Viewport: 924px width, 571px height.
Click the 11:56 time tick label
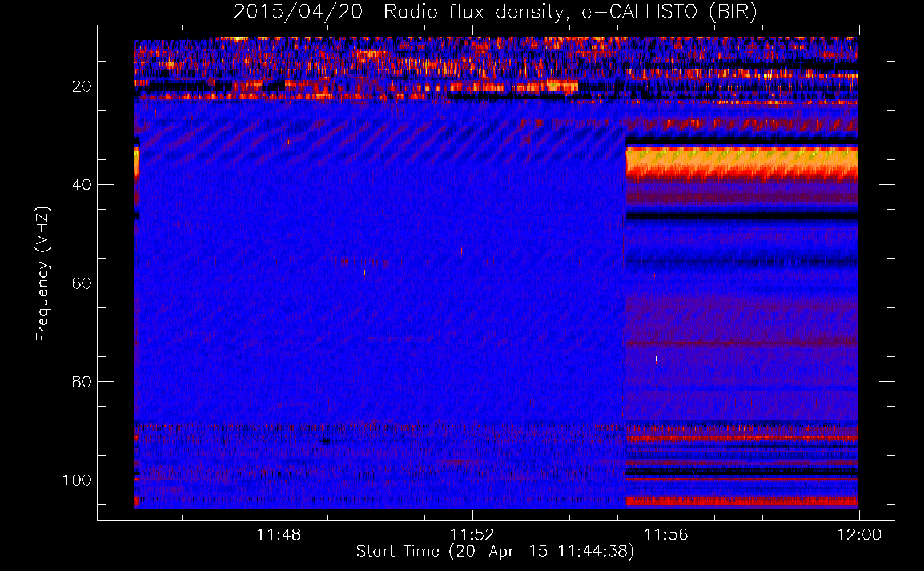click(x=666, y=535)
